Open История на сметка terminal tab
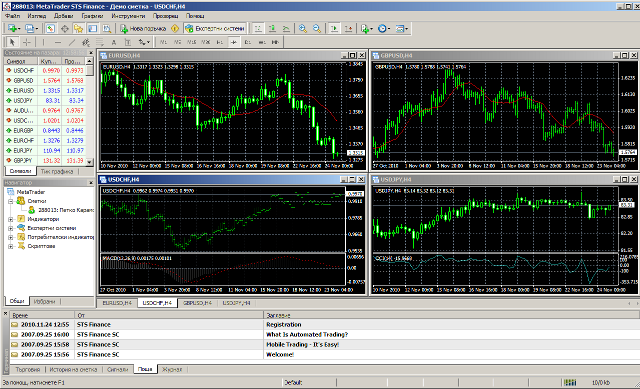This screenshot has height=389, width=640. click(x=73, y=369)
